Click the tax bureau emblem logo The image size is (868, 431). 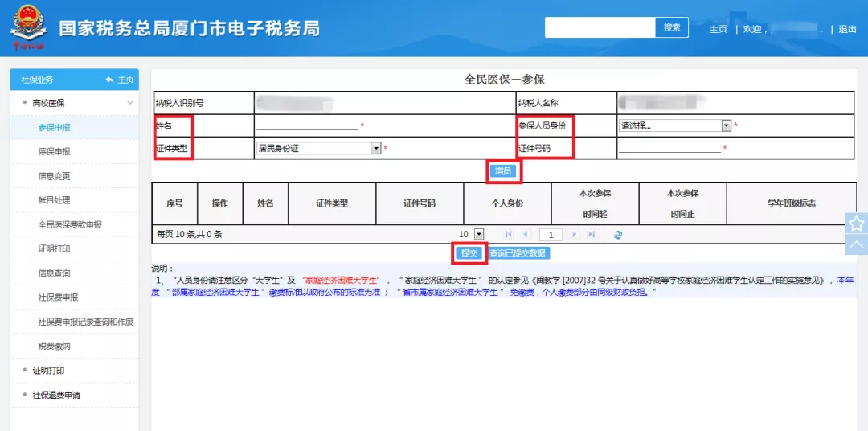pyautogui.click(x=27, y=27)
